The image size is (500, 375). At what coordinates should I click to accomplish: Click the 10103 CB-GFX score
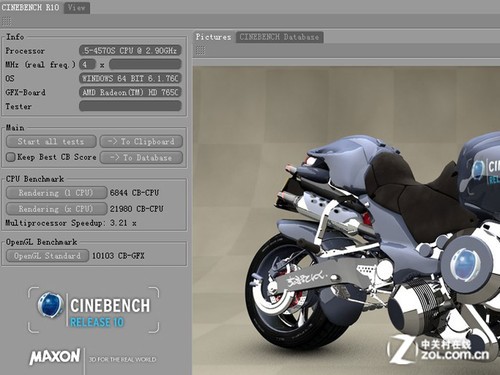[x=118, y=256]
